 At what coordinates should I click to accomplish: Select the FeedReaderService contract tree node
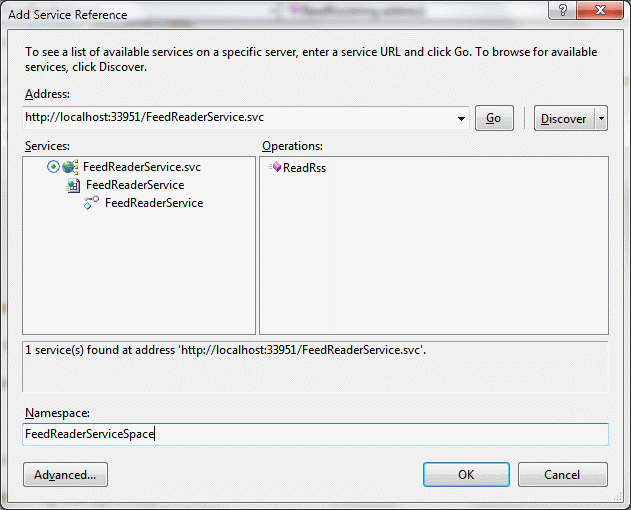(135, 185)
